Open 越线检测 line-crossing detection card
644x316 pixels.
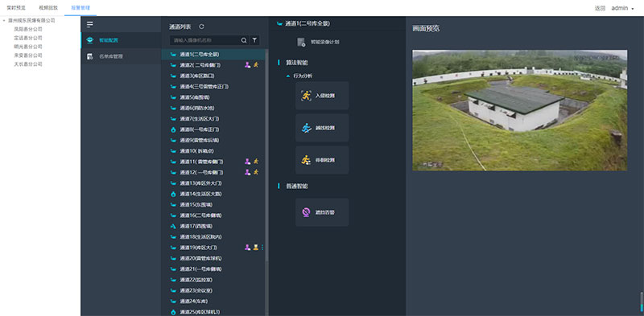click(x=322, y=128)
